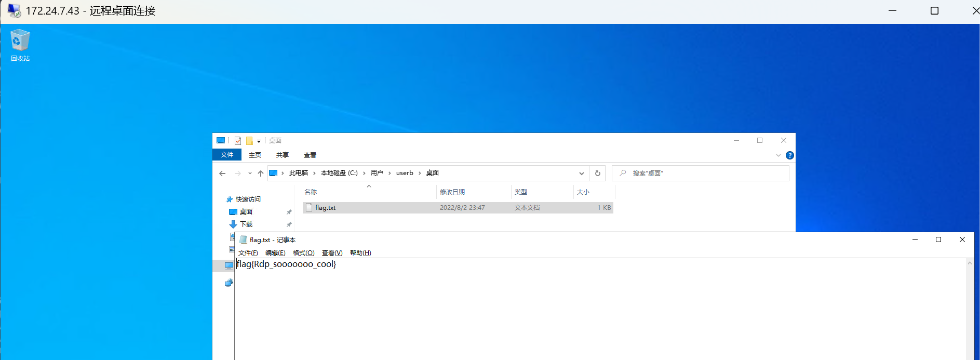Screen dimensions: 980x360
Task: Open the 共享 ribbon tab
Action: coord(283,155)
